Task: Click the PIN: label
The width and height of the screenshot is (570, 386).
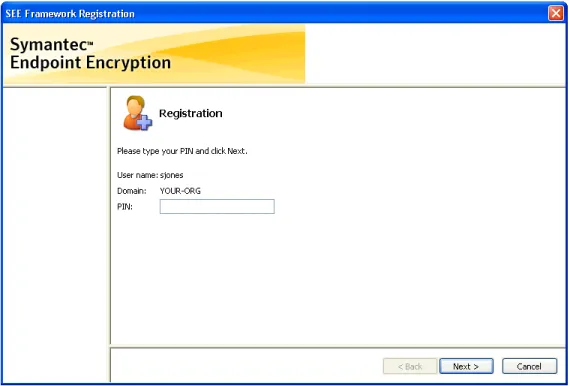Action: [125, 207]
